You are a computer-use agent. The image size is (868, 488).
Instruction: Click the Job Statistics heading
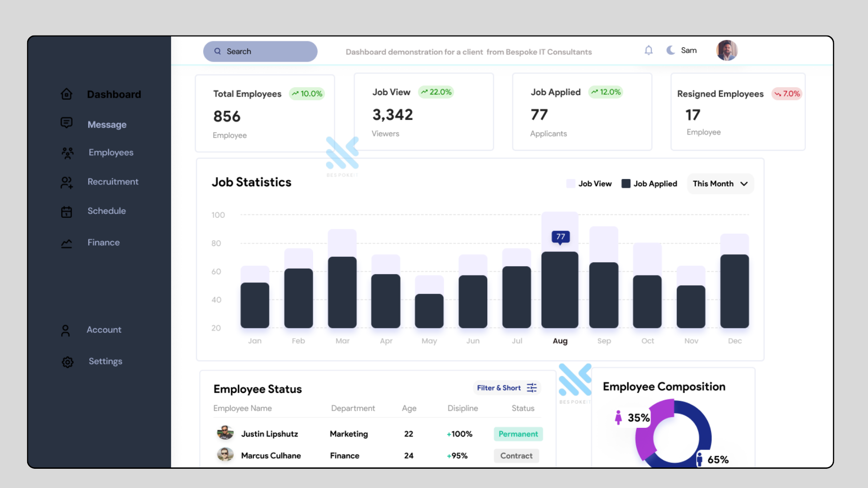click(252, 182)
